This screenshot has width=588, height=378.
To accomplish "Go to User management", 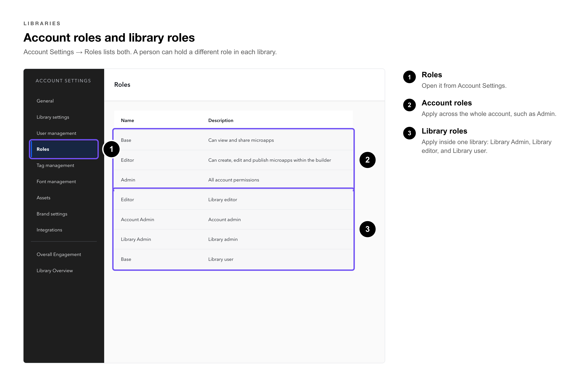I will coord(56,133).
